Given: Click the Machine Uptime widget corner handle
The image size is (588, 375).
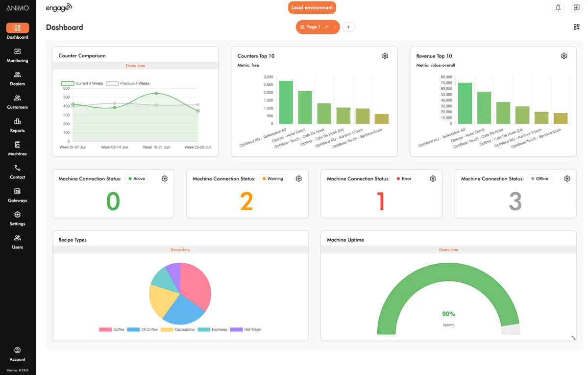Looking at the screenshot, I should (573, 338).
